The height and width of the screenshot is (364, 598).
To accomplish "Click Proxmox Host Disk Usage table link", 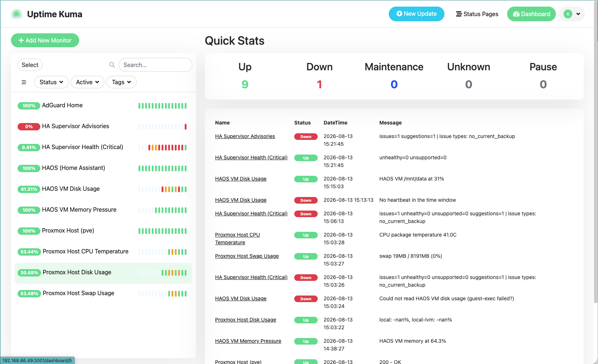I will tap(246, 320).
